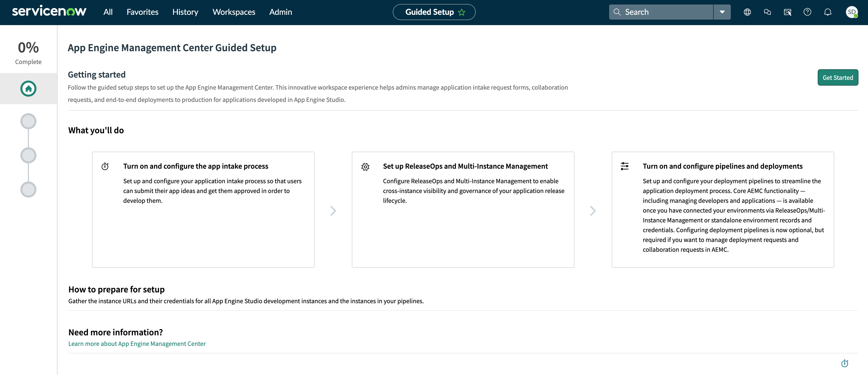Screen dimensions: 868x375
Task: Open the window-with-cursor icon in the header
Action: tap(787, 12)
